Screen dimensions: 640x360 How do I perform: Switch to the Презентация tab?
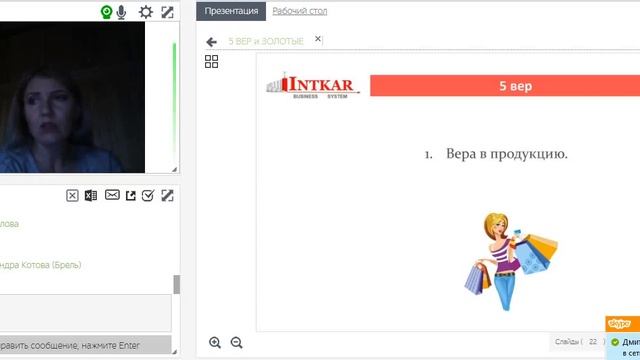point(231,11)
